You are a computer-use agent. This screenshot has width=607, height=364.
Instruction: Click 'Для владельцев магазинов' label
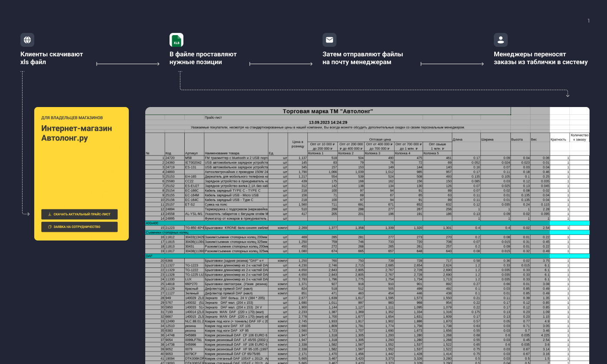coord(72,117)
